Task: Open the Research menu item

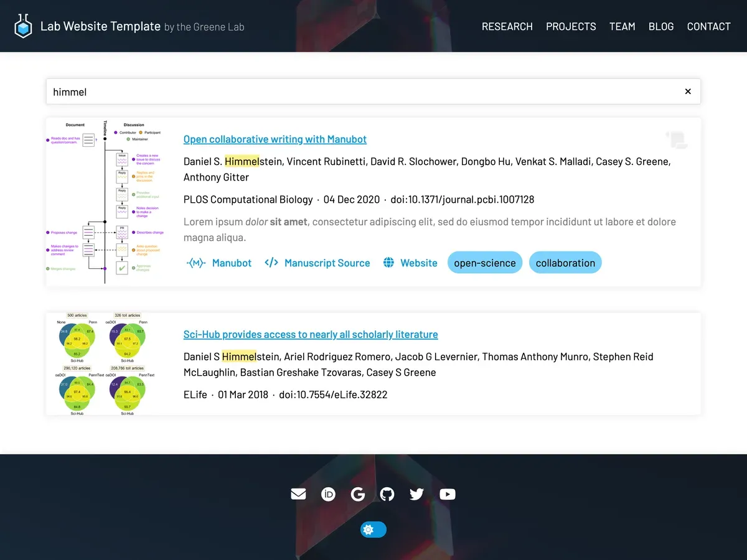Action: (x=507, y=26)
